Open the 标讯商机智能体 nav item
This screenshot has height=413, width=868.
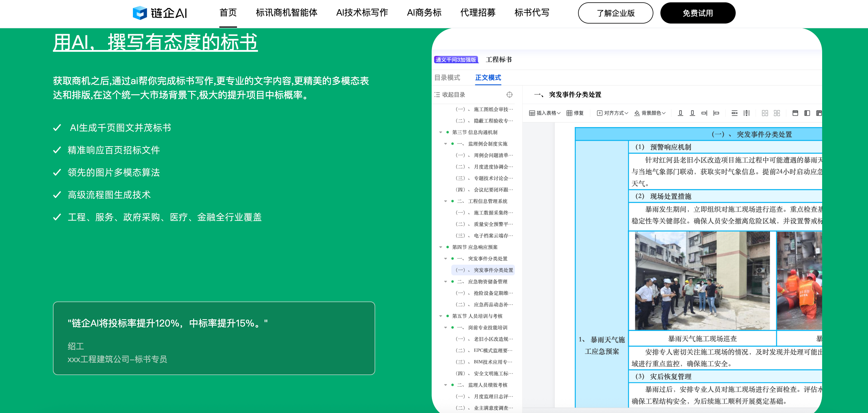click(286, 13)
